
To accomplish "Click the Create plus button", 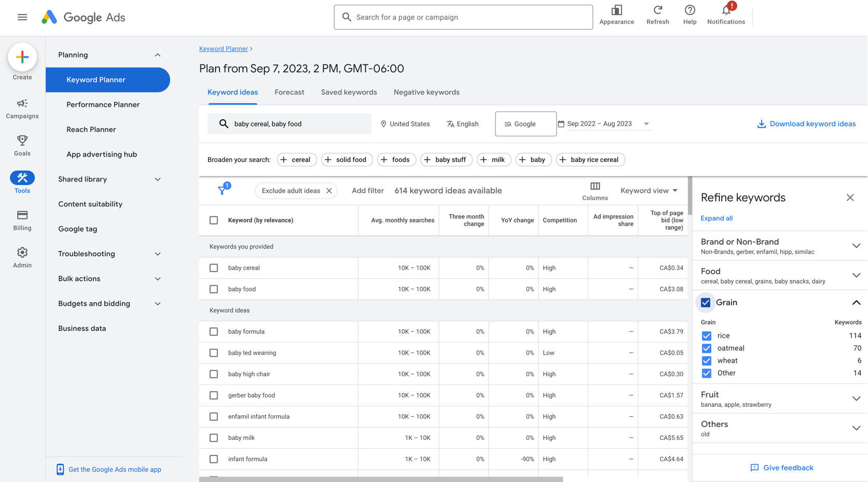I will coord(22,57).
